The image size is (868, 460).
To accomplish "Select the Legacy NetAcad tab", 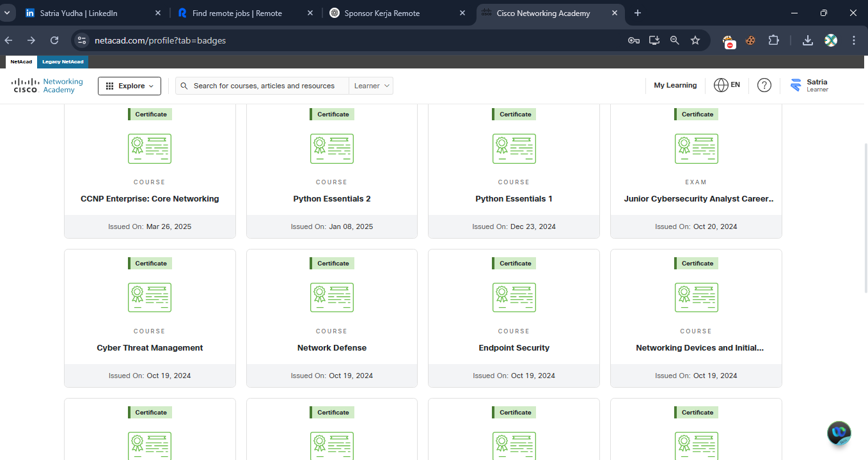I will (63, 61).
